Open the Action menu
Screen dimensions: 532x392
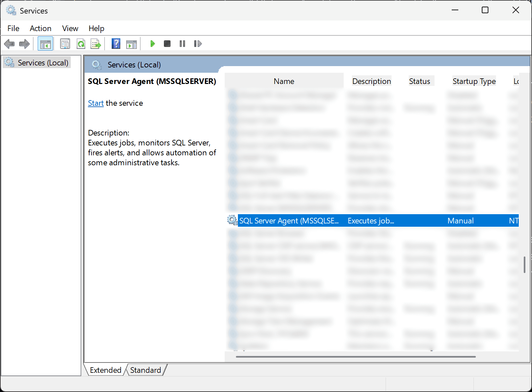pyautogui.click(x=40, y=28)
